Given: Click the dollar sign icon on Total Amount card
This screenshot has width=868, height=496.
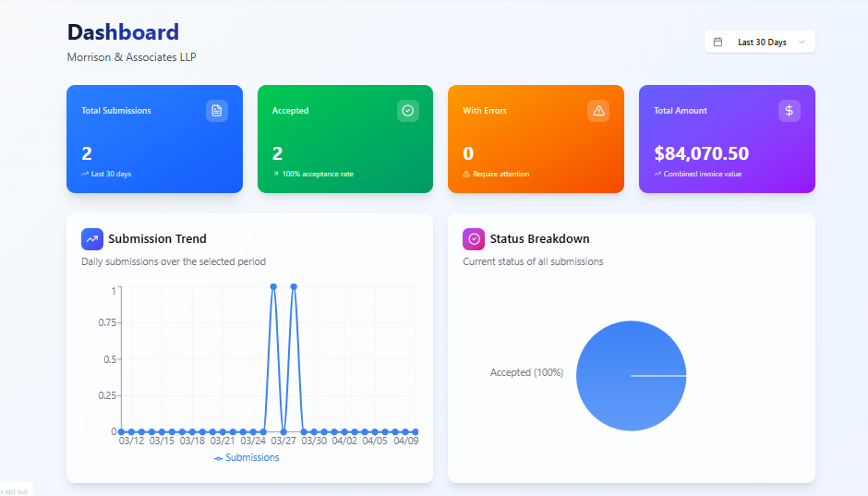Looking at the screenshot, I should click(x=789, y=111).
